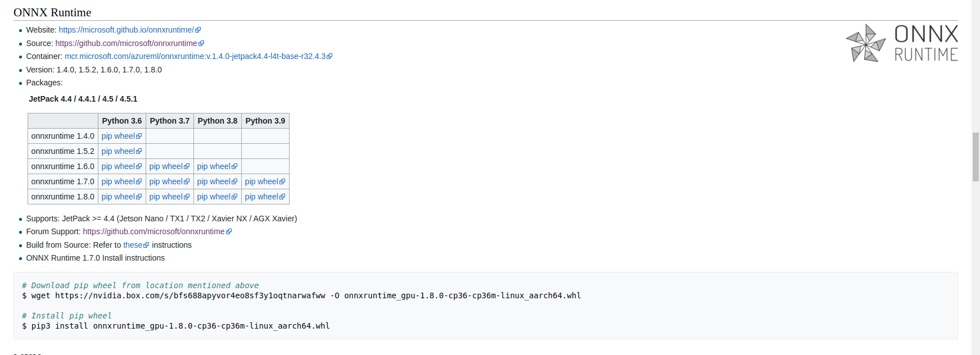
Task: Click external link icon after Container address
Action: coord(329,56)
